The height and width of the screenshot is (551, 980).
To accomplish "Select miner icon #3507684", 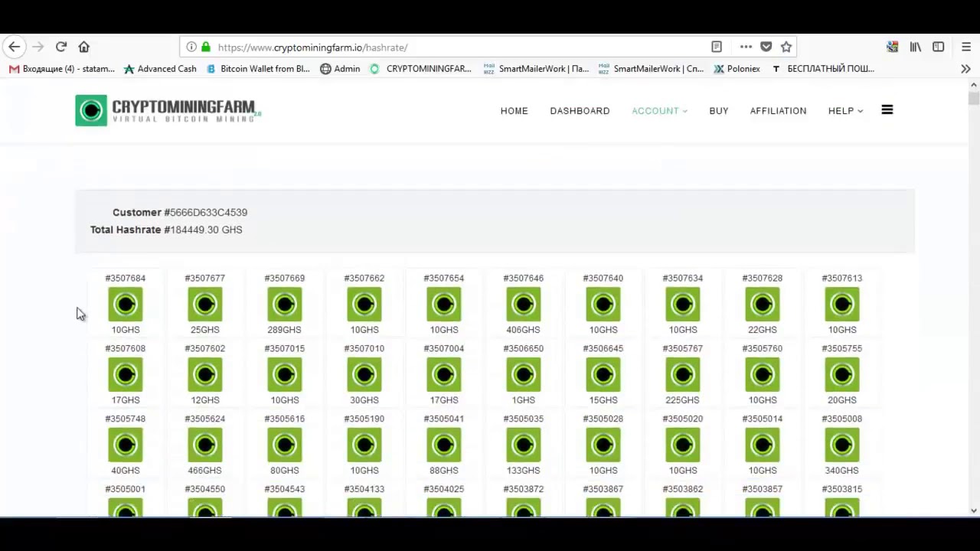I will pos(126,304).
